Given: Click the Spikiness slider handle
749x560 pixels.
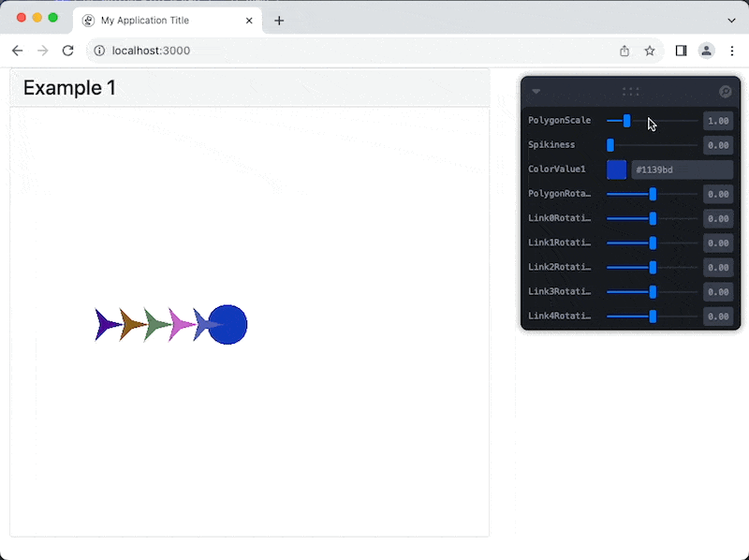Looking at the screenshot, I should click(x=610, y=145).
